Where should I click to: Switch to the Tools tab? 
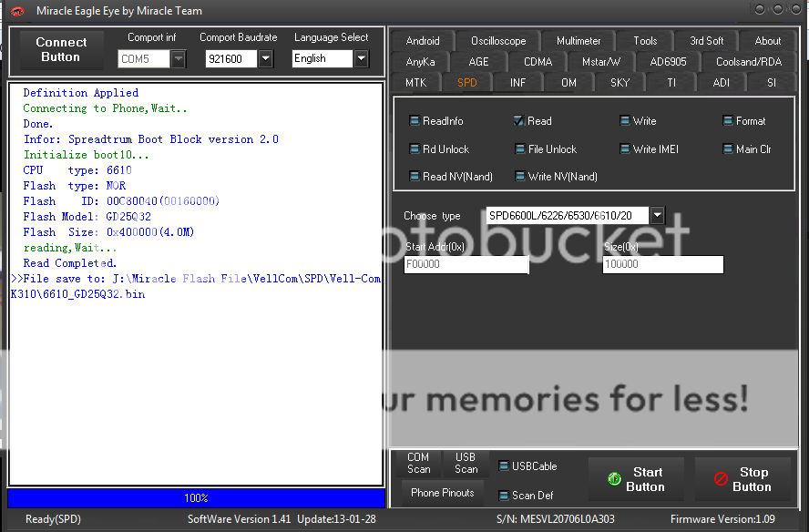645,41
